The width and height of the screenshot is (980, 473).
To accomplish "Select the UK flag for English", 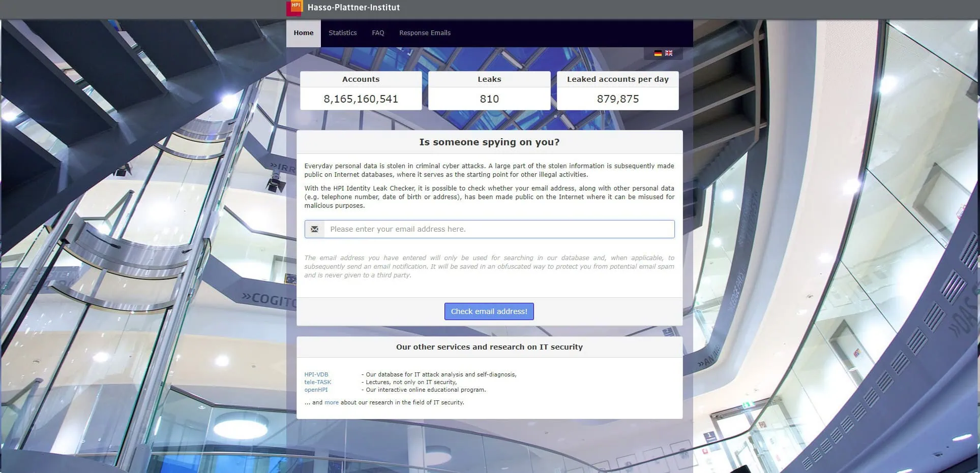I will (x=669, y=53).
